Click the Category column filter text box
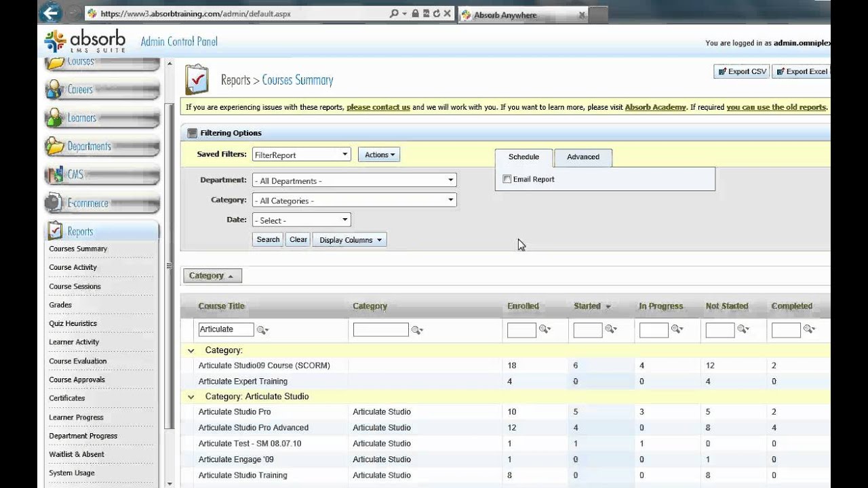Viewport: 868px width, 488px height. pyautogui.click(x=380, y=329)
